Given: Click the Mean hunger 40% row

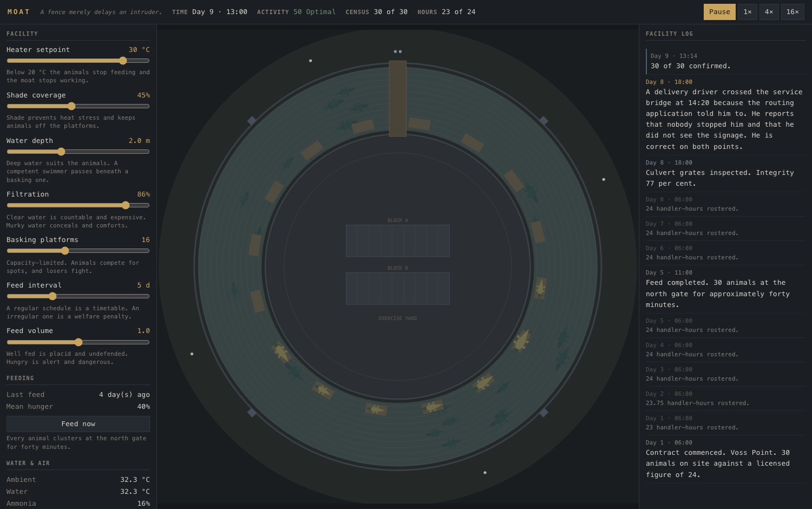Looking at the screenshot, I should pos(78,407).
